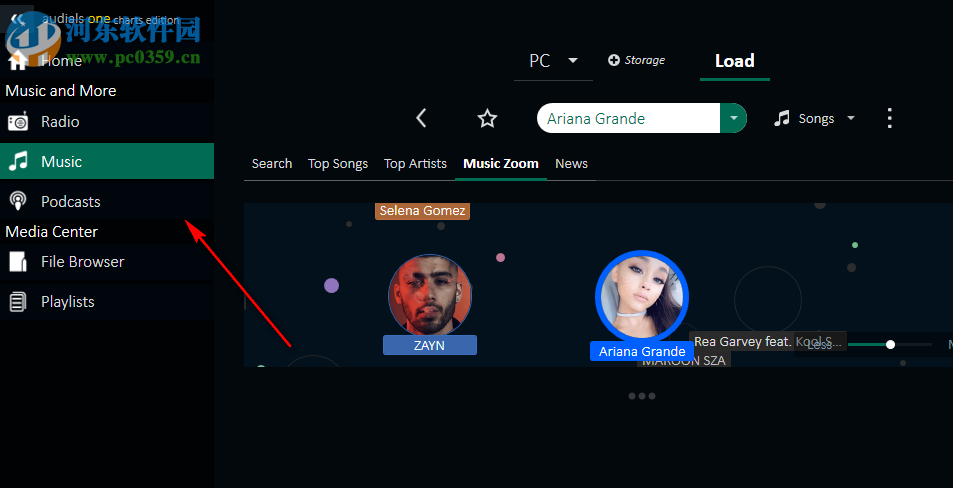The image size is (953, 488).
Task: Open the three-dot more options menu
Action: tap(890, 119)
